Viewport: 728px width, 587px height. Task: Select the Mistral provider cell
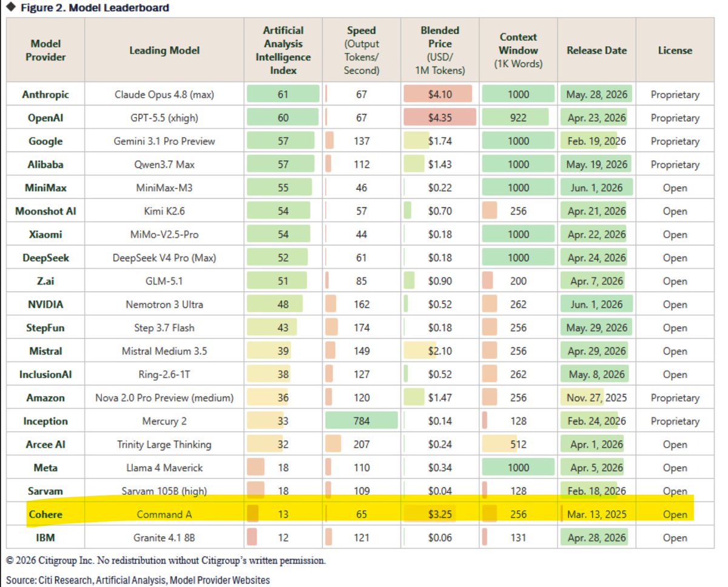[x=45, y=351]
